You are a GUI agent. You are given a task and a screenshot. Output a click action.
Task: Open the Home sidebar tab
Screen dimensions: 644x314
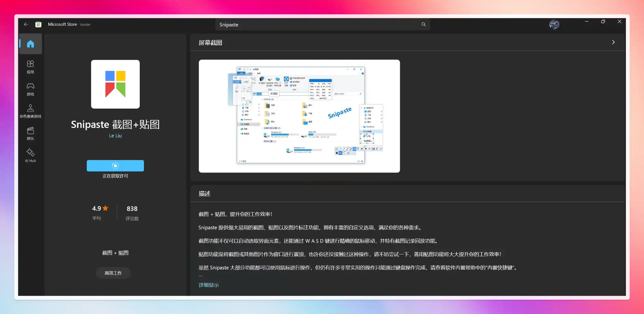click(31, 44)
